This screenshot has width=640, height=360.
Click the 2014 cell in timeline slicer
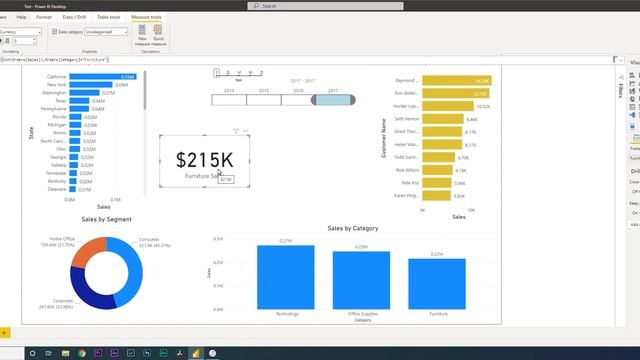coord(229,100)
